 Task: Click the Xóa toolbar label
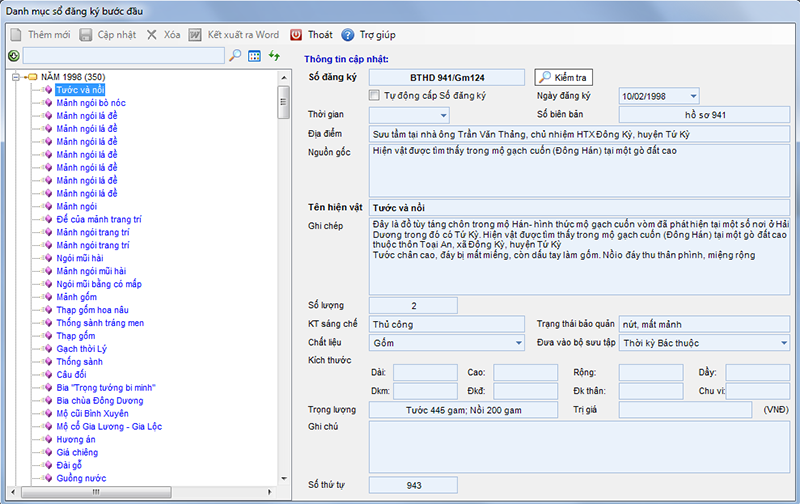click(x=172, y=35)
